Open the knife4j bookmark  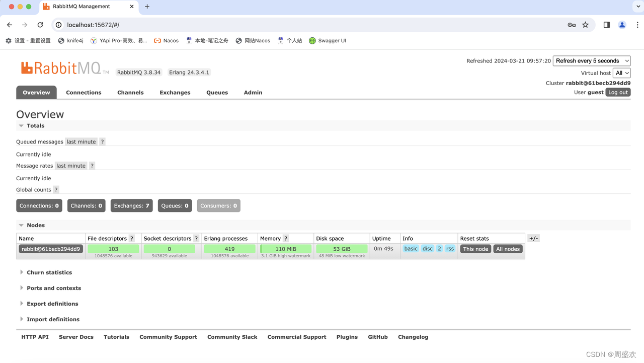[x=70, y=41]
